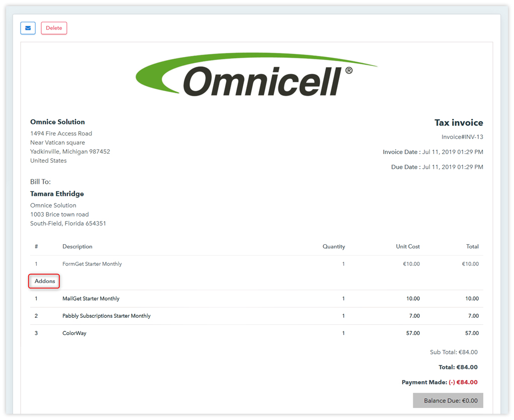Click "Omnice Solution" under Tamara Ethridge
The height and width of the screenshot is (420, 514).
tap(53, 205)
